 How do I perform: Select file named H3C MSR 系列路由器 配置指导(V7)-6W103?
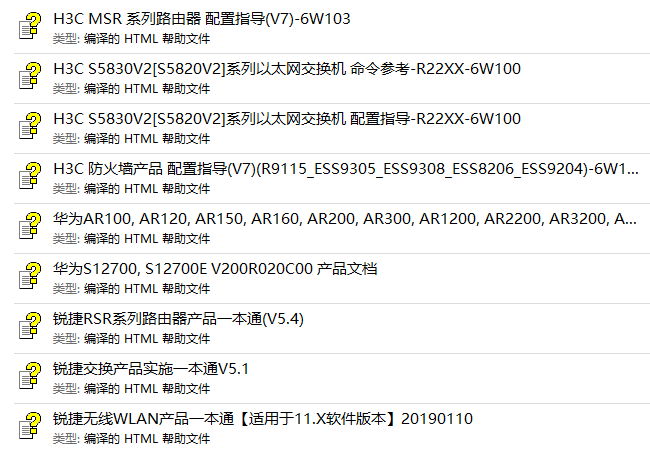(202, 19)
